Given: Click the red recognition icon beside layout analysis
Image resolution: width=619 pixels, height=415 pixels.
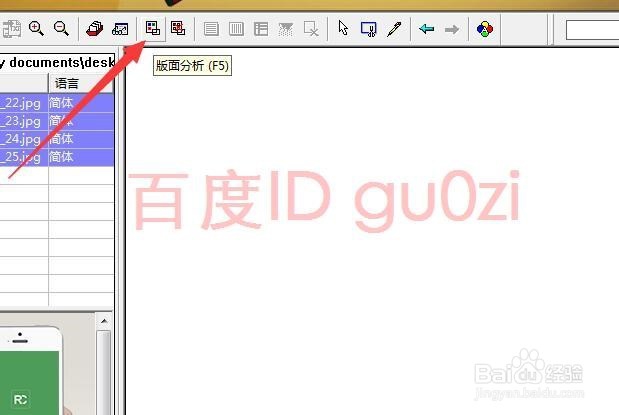Looking at the screenshot, I should [178, 28].
